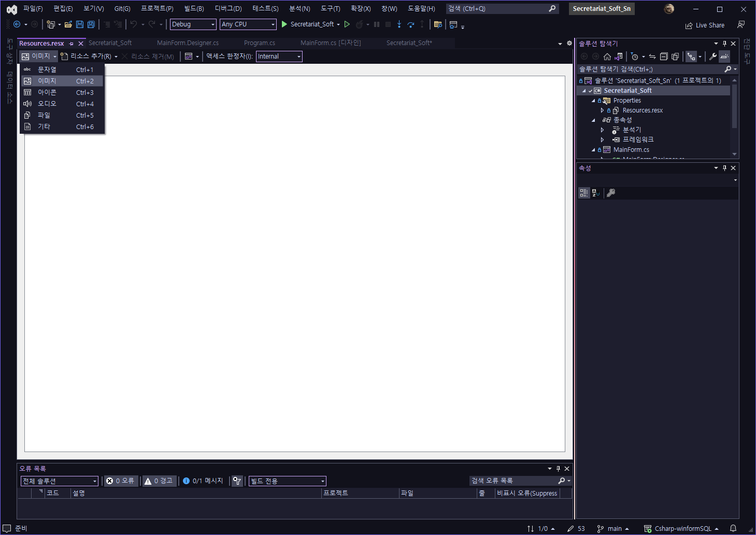Toggle Categorized view in Properties panel

pos(584,193)
